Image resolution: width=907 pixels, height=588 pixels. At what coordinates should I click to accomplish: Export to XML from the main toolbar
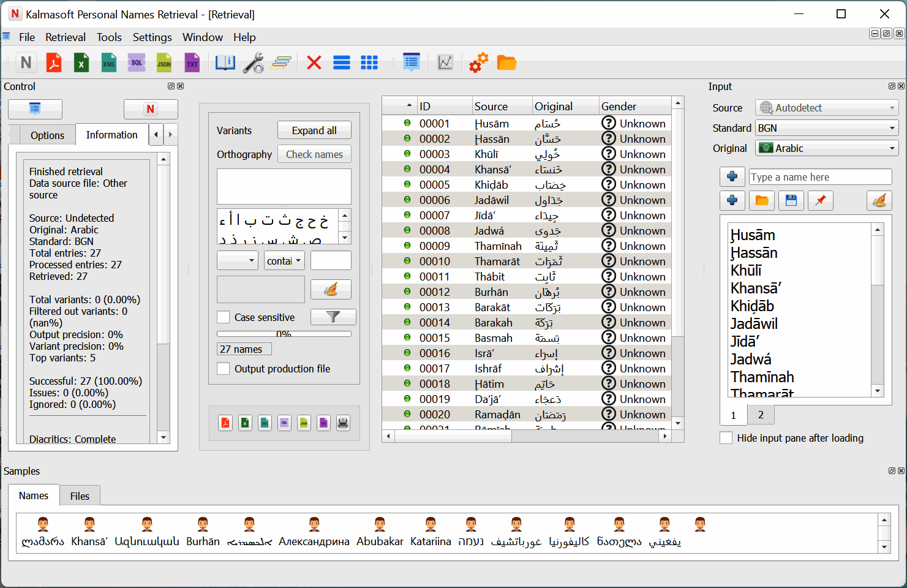click(x=109, y=62)
